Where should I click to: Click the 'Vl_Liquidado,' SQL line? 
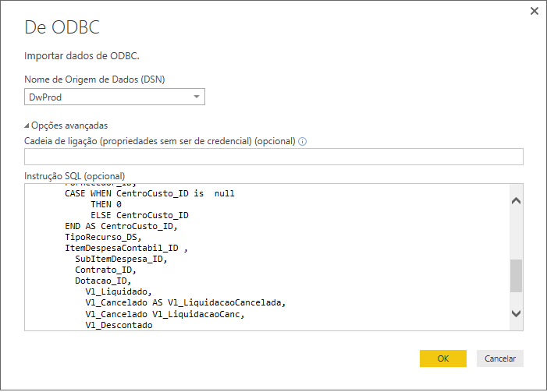119,291
